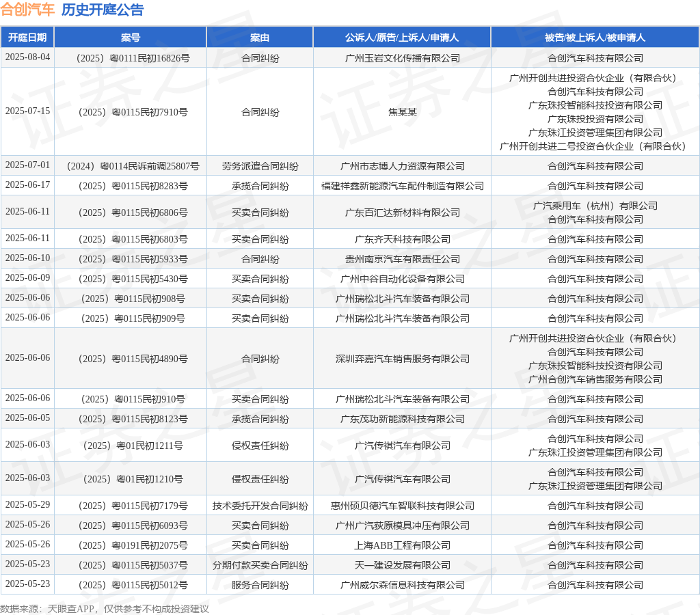Click plaintiff 广东茂功新能源科技有限公司
The width and height of the screenshot is (700, 615).
pos(402,419)
